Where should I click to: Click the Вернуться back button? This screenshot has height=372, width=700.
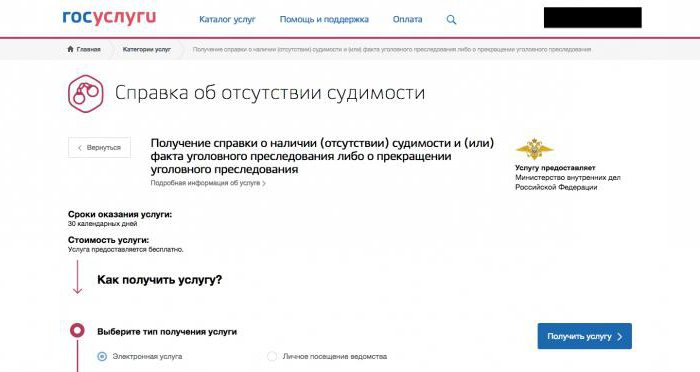pyautogui.click(x=99, y=147)
